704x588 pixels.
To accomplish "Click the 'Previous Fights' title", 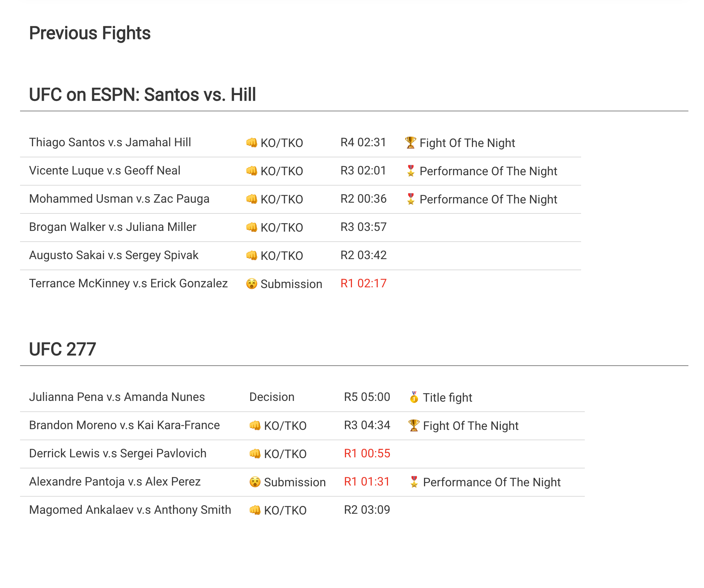I will click(90, 33).
